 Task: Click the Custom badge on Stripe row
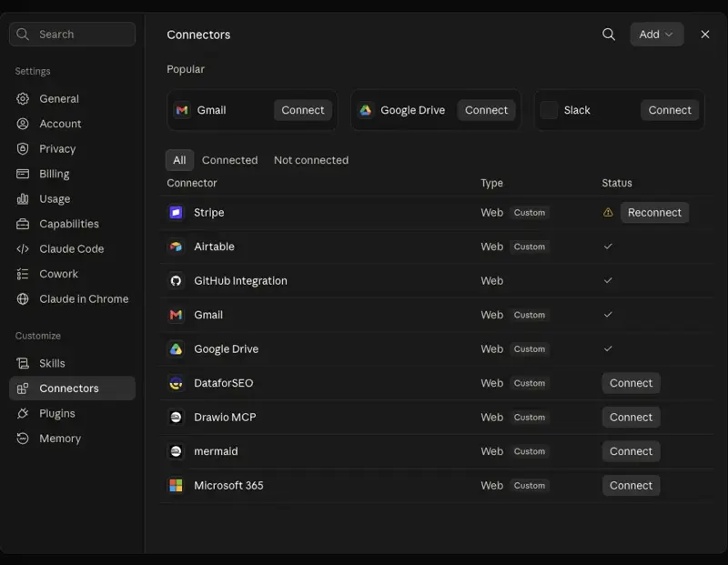click(530, 213)
